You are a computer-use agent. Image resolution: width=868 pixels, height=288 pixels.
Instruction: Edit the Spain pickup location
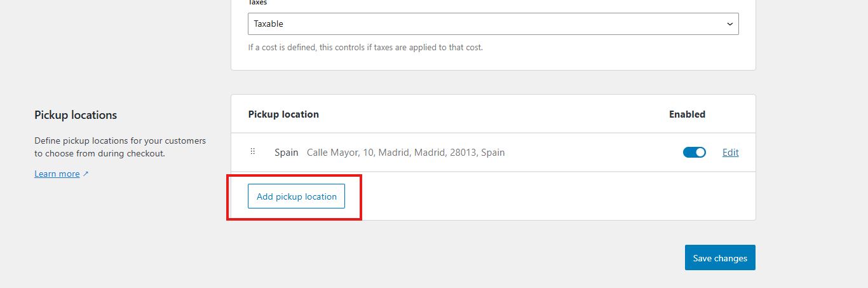tap(730, 153)
